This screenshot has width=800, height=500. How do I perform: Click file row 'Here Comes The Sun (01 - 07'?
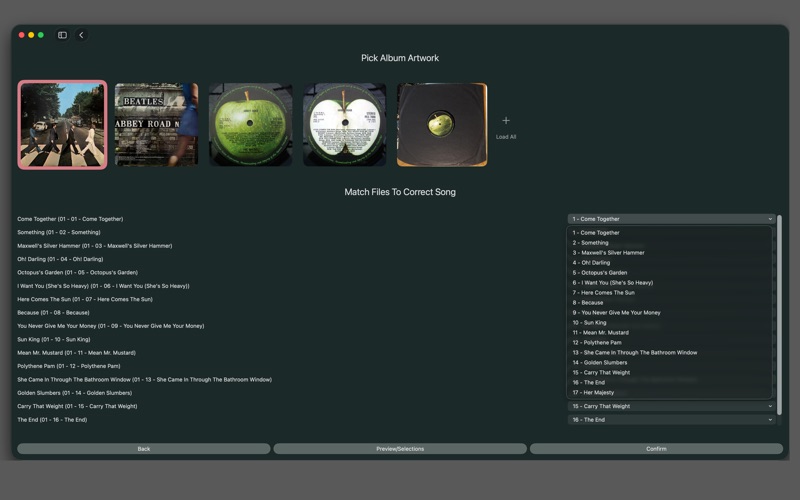85,299
